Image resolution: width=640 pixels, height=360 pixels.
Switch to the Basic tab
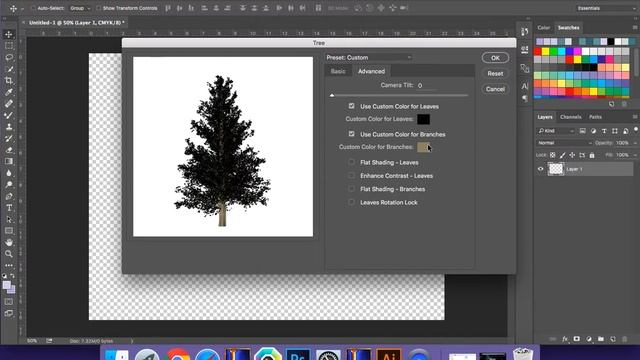coord(338,71)
